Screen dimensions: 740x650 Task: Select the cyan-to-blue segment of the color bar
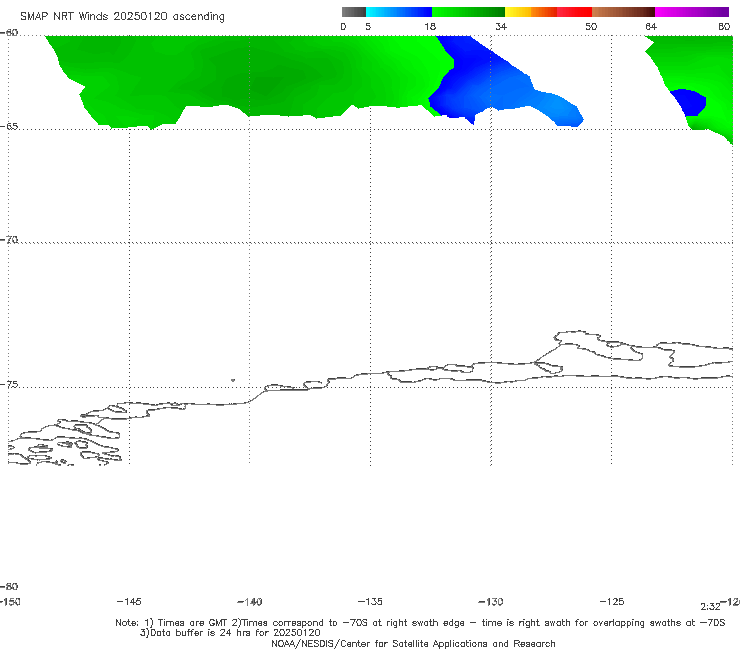click(399, 12)
